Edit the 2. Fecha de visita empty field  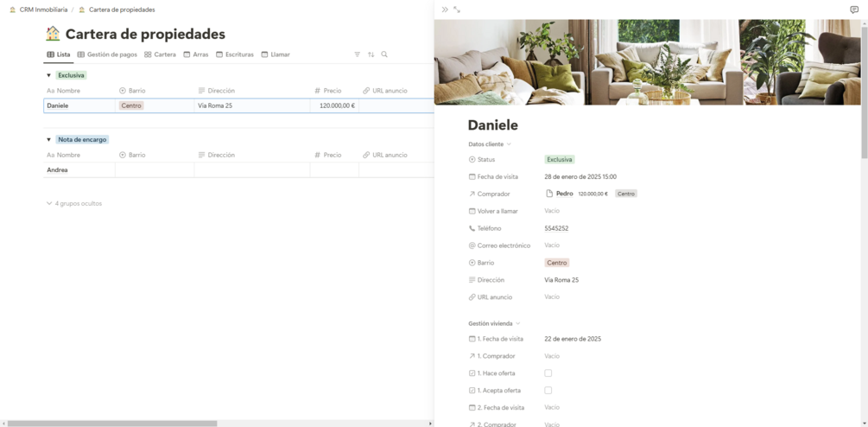552,408
